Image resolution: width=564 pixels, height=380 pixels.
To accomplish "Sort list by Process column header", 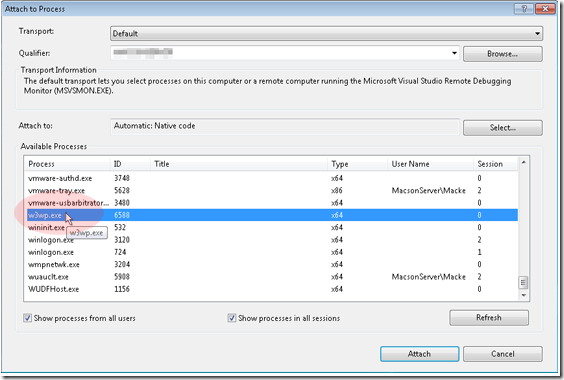I will (68, 164).
